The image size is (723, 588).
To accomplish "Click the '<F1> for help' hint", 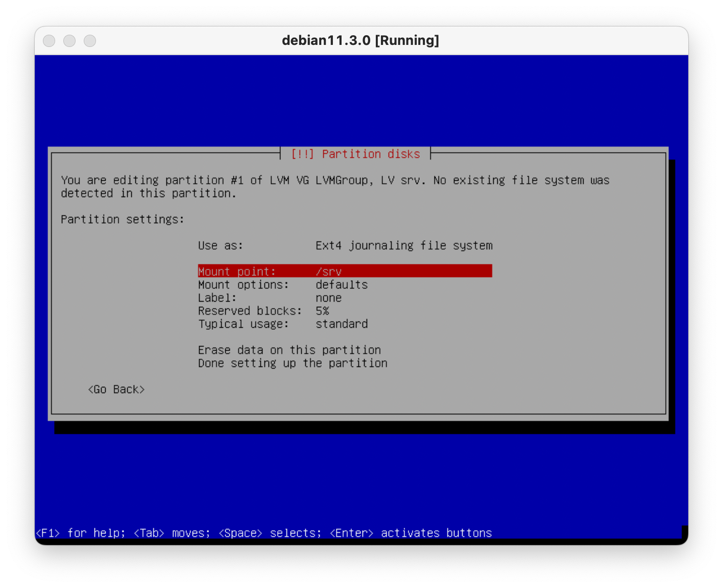I will pyautogui.click(x=80, y=533).
